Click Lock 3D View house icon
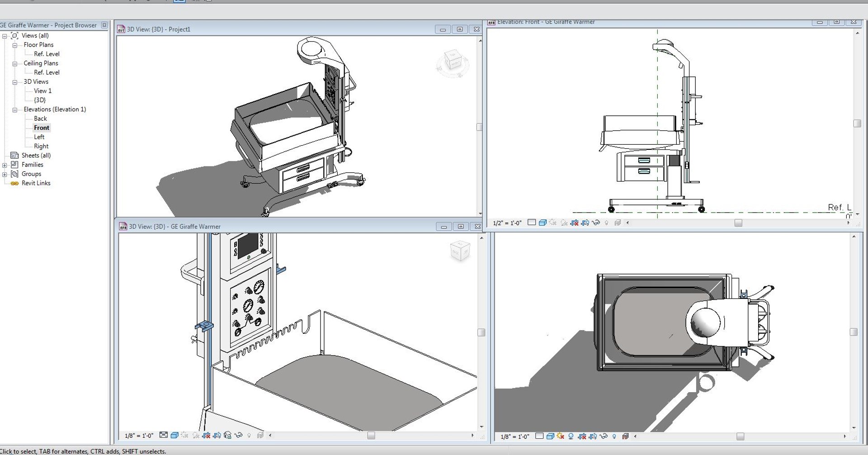 227,435
